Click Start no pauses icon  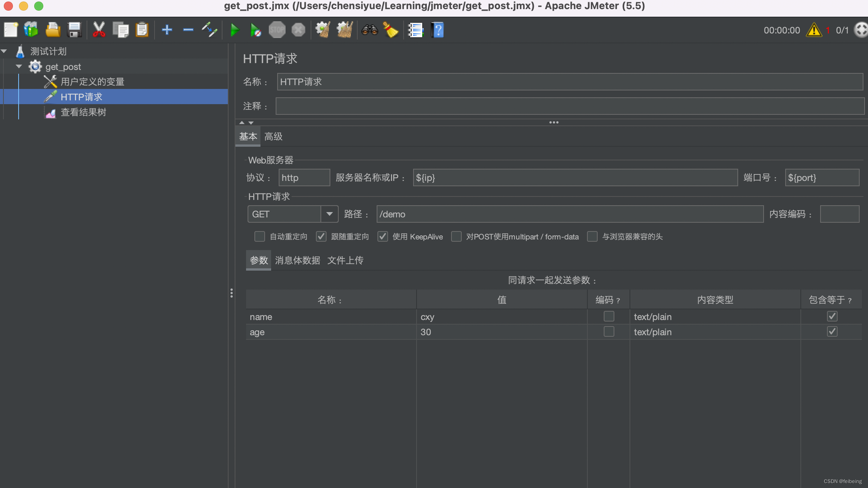(256, 30)
